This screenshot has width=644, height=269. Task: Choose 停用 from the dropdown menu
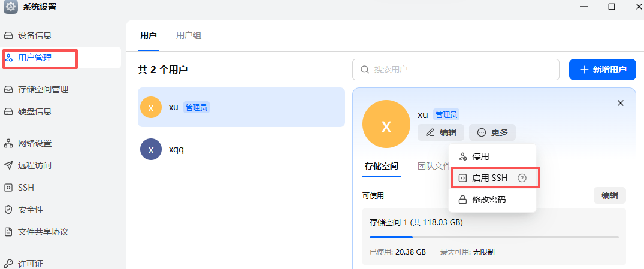click(480, 156)
